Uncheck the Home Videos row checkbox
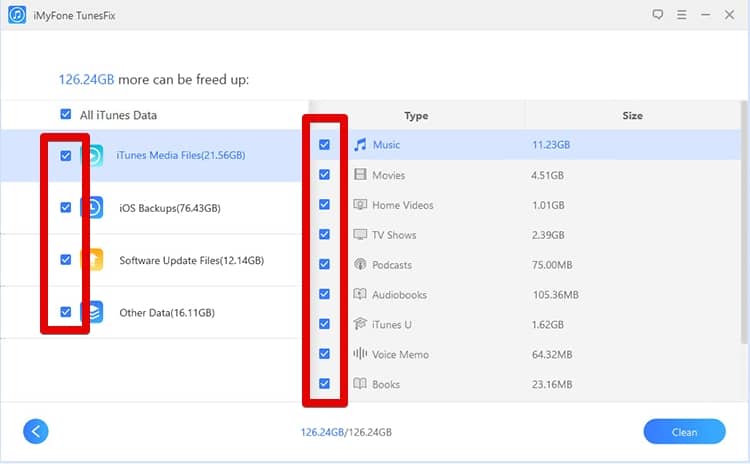The height and width of the screenshot is (464, 750). pos(324,205)
